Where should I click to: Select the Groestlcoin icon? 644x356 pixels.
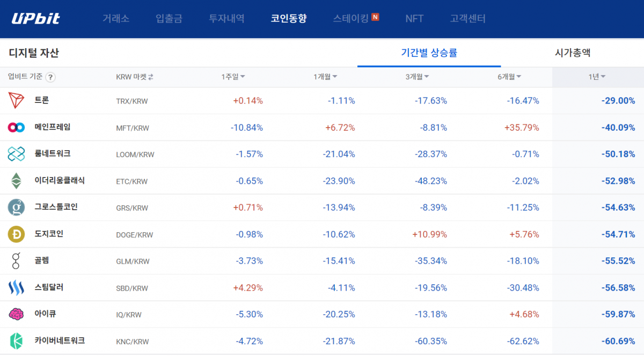(16, 207)
